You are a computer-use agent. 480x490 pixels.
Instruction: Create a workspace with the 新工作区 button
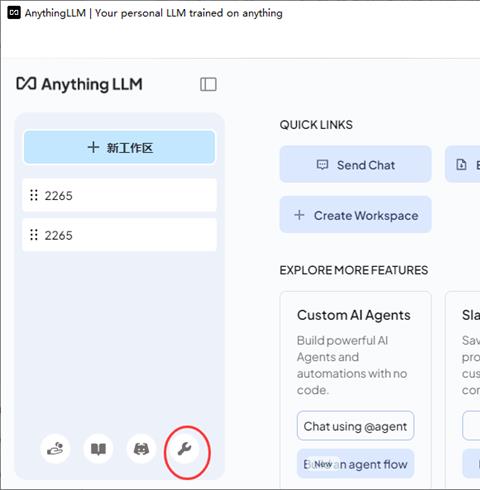click(119, 147)
